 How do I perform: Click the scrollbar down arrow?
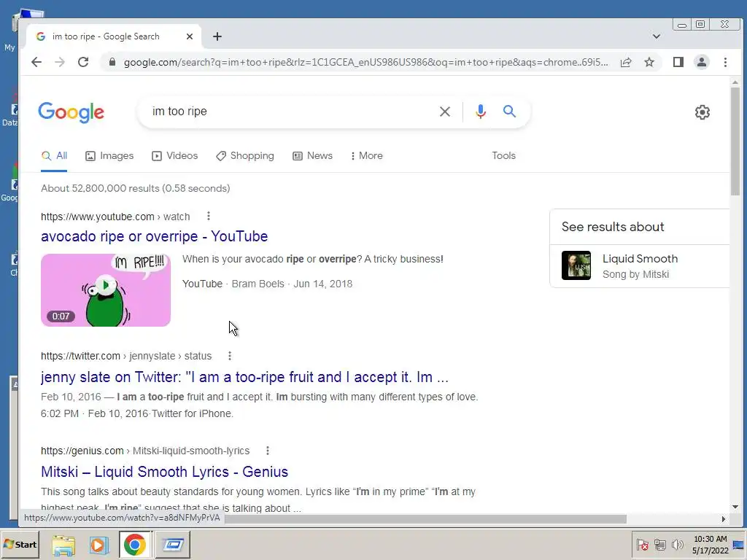[735, 507]
